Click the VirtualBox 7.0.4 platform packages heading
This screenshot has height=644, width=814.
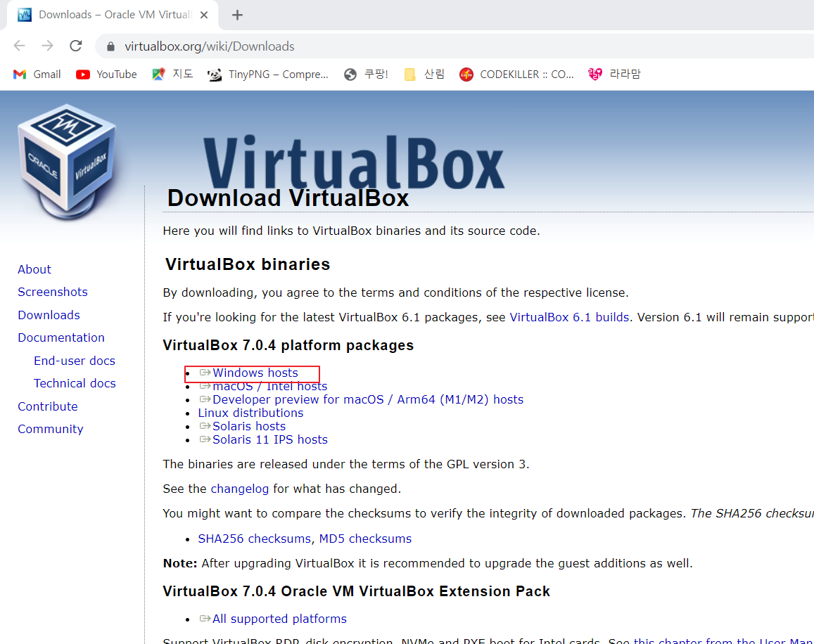pyautogui.click(x=288, y=345)
